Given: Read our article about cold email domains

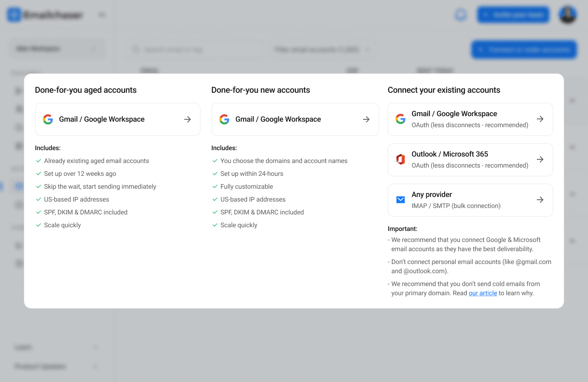Looking at the screenshot, I should coord(483,292).
